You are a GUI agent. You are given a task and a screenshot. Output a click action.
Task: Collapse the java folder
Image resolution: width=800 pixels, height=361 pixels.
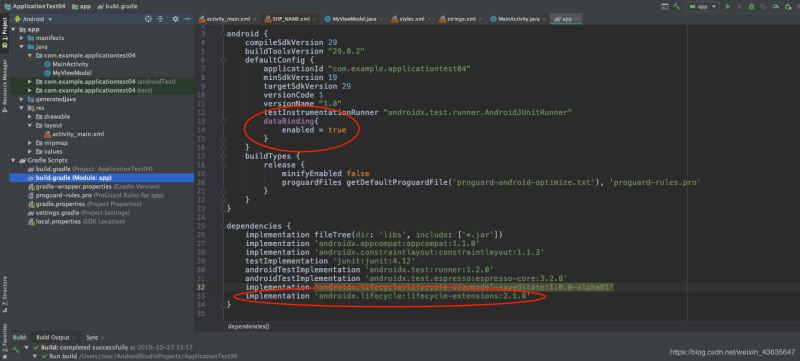click(x=22, y=47)
